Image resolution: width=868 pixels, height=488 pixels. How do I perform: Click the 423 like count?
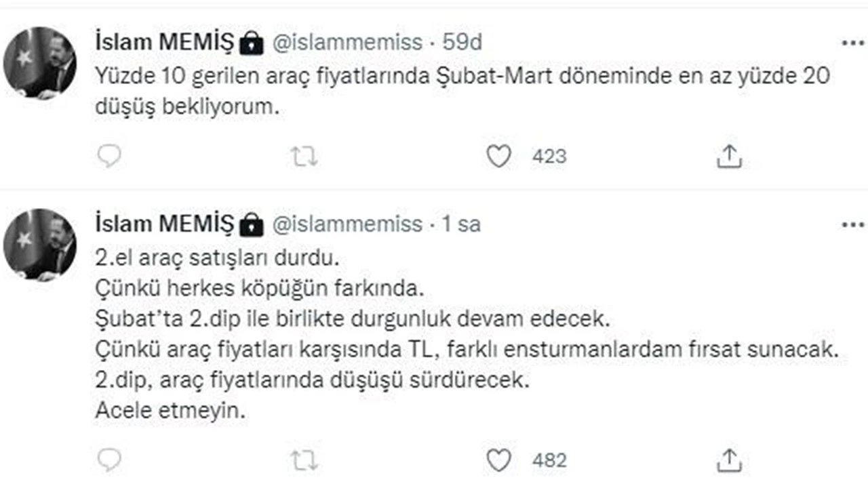point(549,157)
